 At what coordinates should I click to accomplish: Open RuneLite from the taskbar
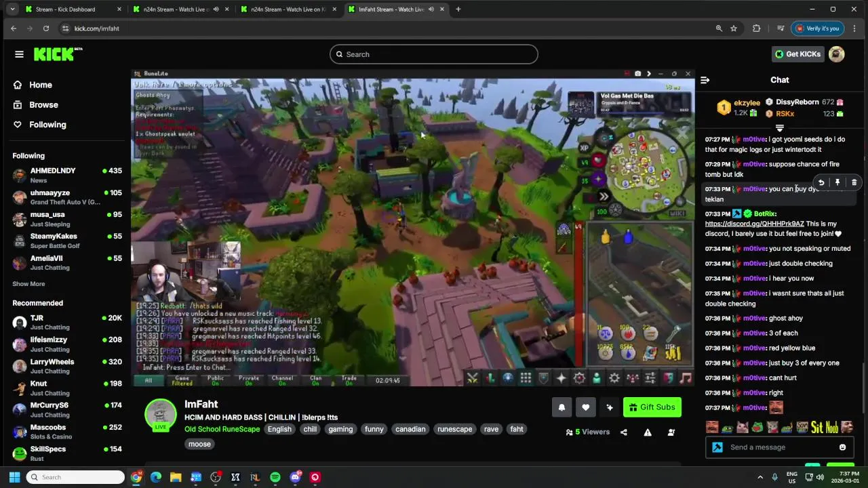[x=255, y=477]
